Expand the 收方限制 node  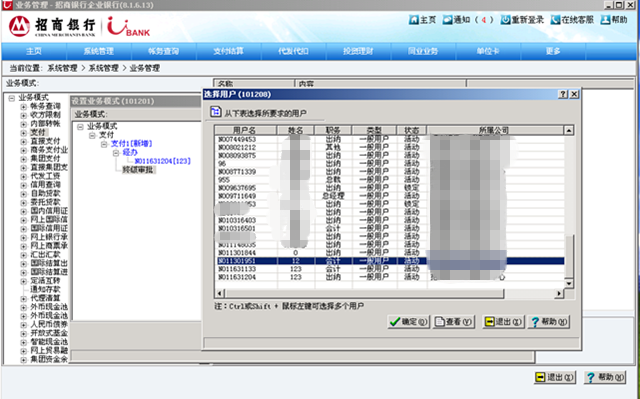[x=23, y=115]
